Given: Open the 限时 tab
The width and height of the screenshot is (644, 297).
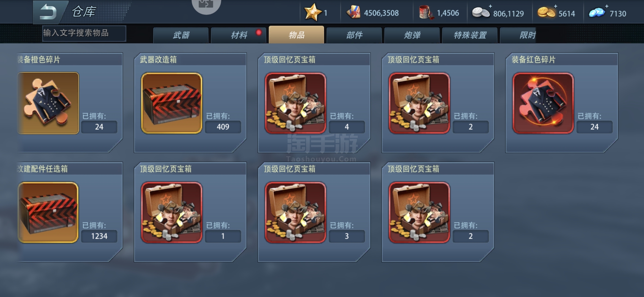Looking at the screenshot, I should coord(519,35).
